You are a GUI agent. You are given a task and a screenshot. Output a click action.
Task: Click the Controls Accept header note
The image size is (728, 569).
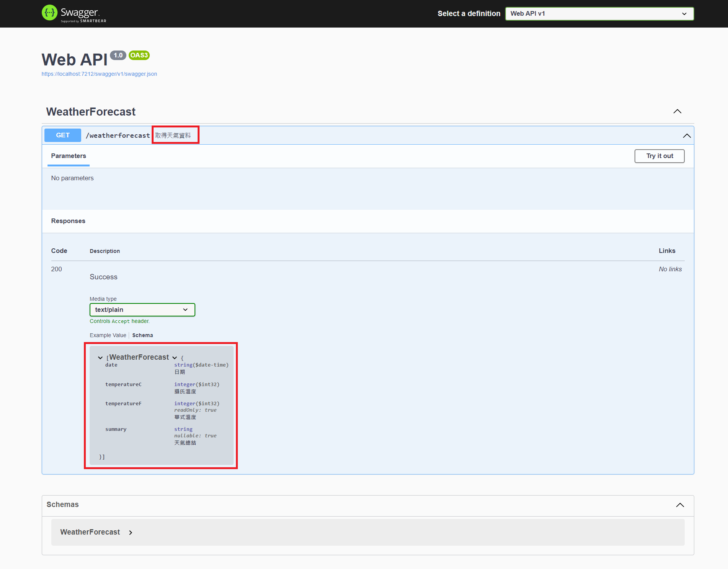[119, 321]
